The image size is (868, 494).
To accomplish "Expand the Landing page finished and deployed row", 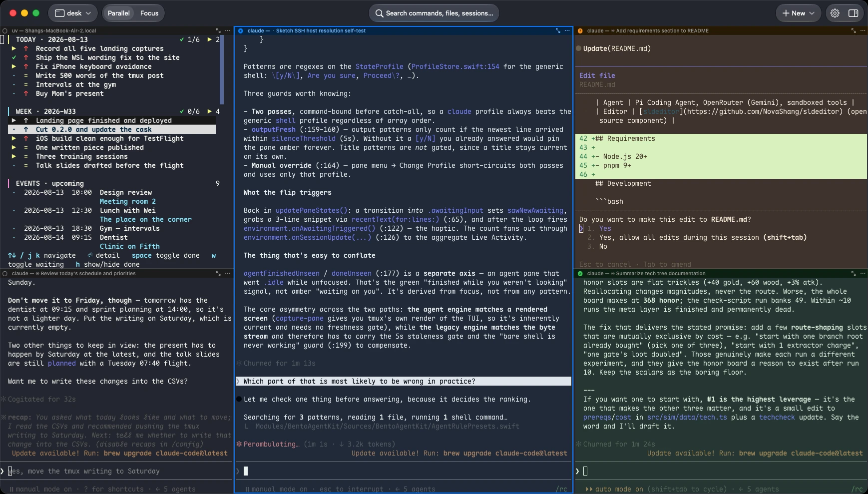I will click(14, 120).
